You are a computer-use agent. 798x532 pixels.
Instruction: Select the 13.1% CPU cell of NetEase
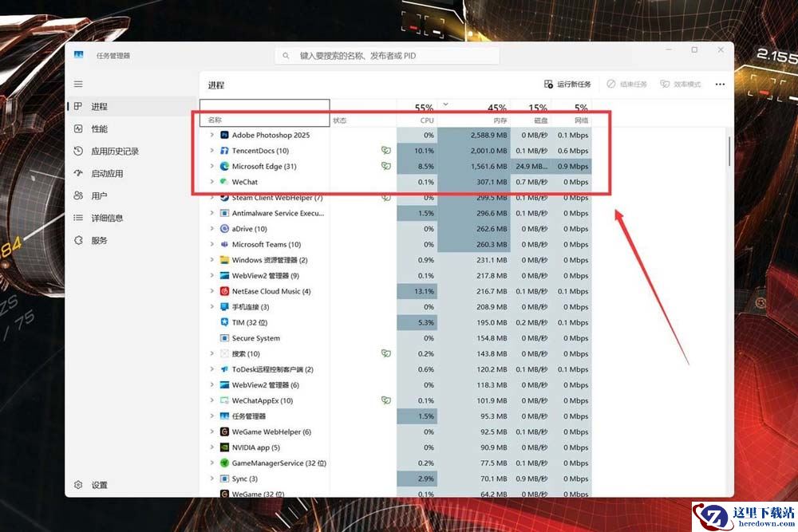(417, 291)
